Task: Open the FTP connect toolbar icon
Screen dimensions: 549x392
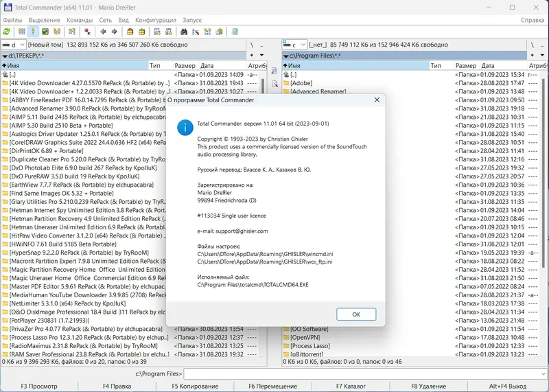Action: tap(157, 32)
